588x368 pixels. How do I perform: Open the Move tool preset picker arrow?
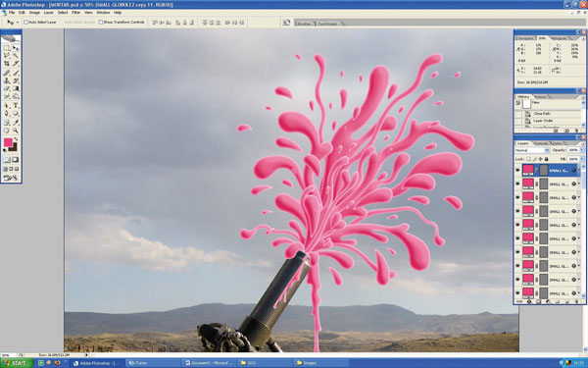click(18, 23)
